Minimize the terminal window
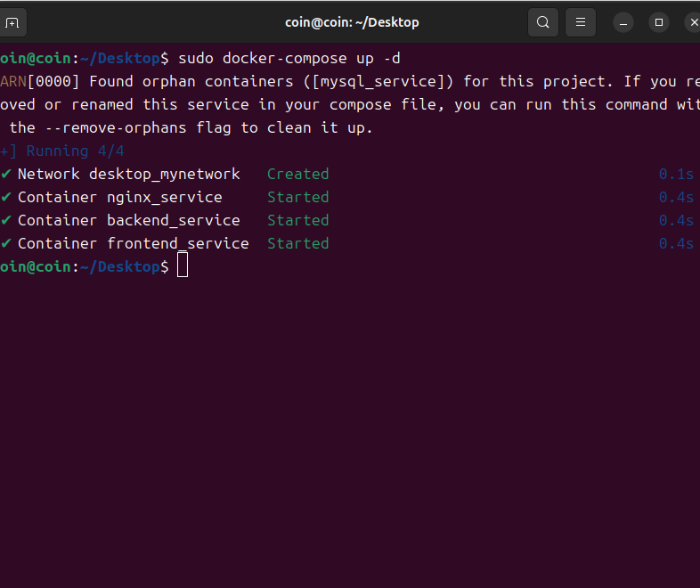 point(623,22)
